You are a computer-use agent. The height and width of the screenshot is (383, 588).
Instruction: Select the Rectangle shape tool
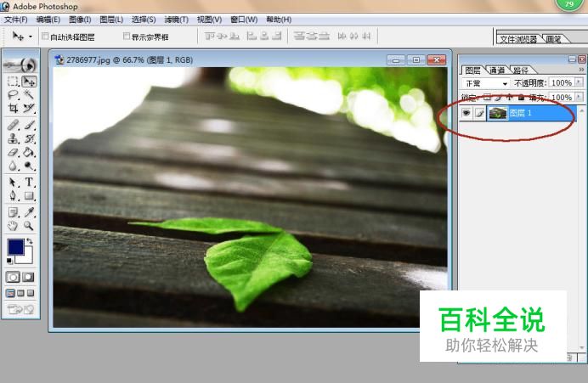tap(29, 195)
